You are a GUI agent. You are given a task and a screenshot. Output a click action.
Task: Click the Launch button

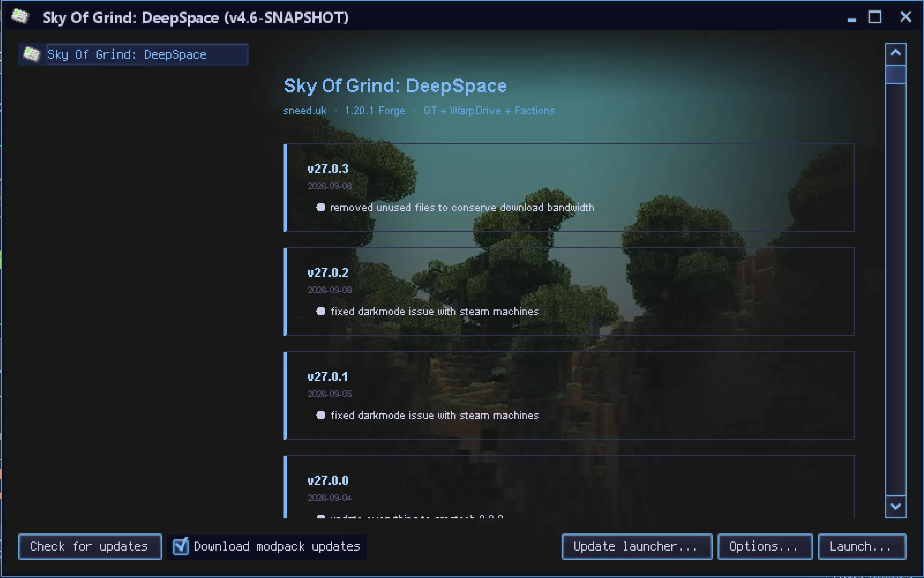862,546
